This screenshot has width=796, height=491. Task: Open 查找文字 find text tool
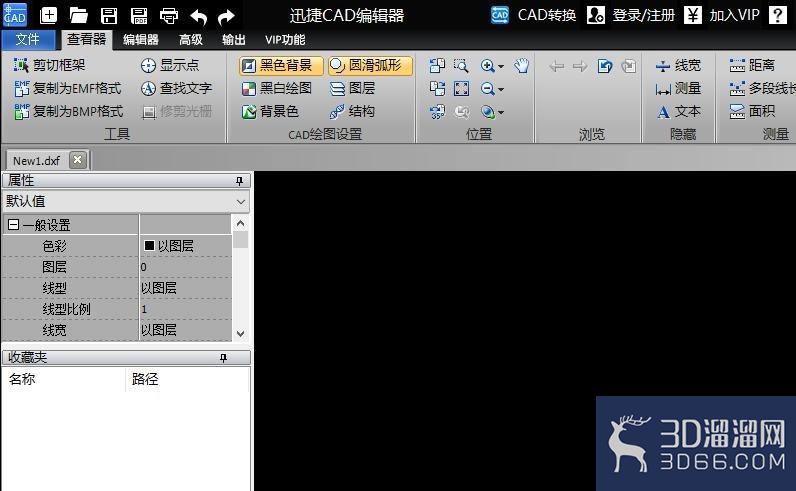176,88
